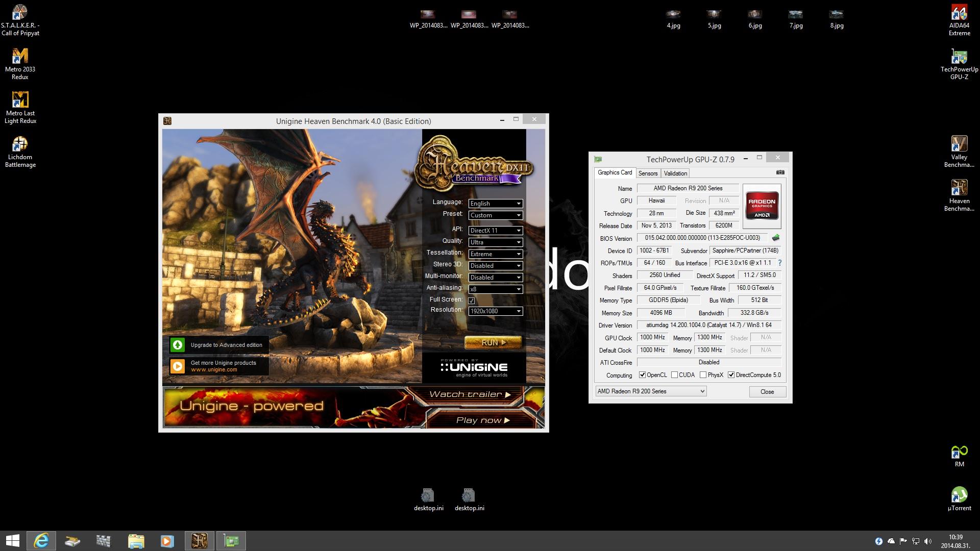Screen dimensions: 980x551
Task: Switch to the Sensors tab
Action: [648, 173]
